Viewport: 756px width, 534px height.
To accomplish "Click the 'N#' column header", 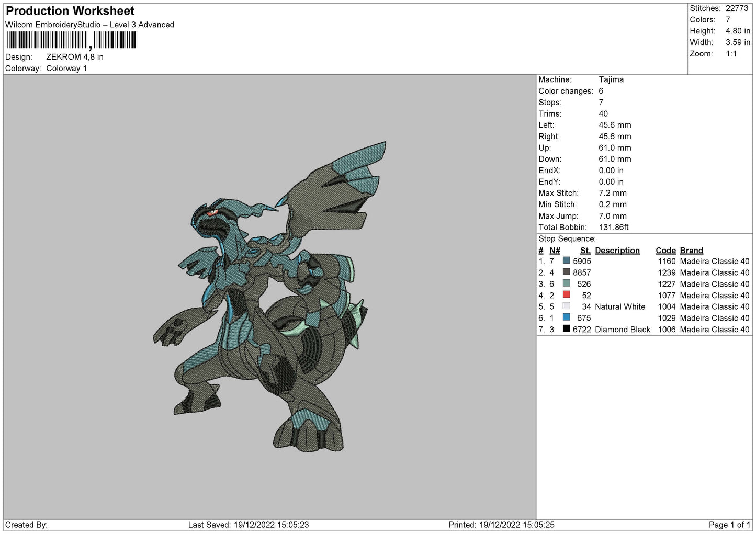I will click(x=555, y=251).
